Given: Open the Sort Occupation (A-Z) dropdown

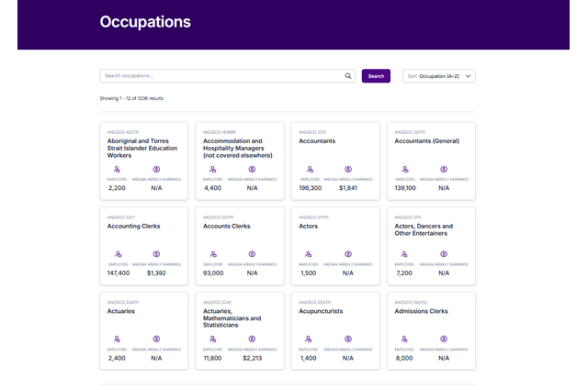Looking at the screenshot, I should pos(439,76).
